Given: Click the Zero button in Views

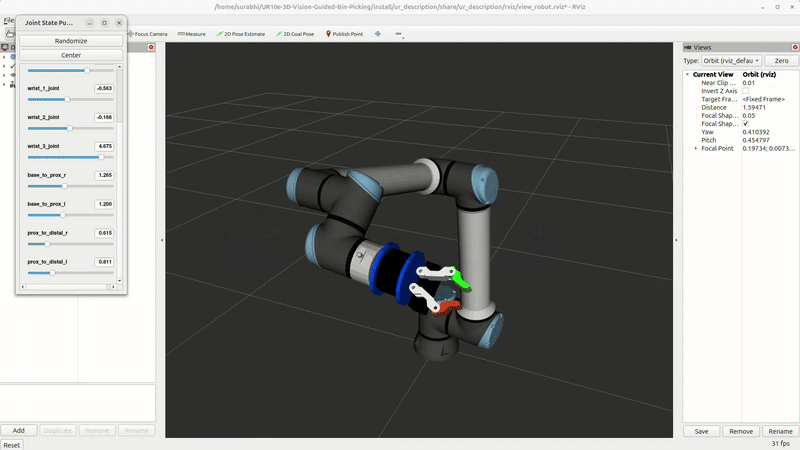Looking at the screenshot, I should tap(781, 61).
